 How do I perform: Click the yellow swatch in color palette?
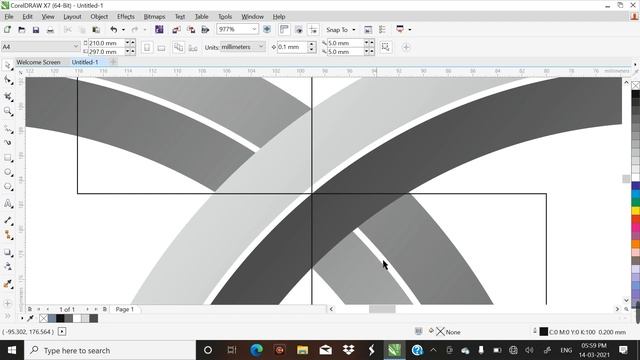coord(636,211)
